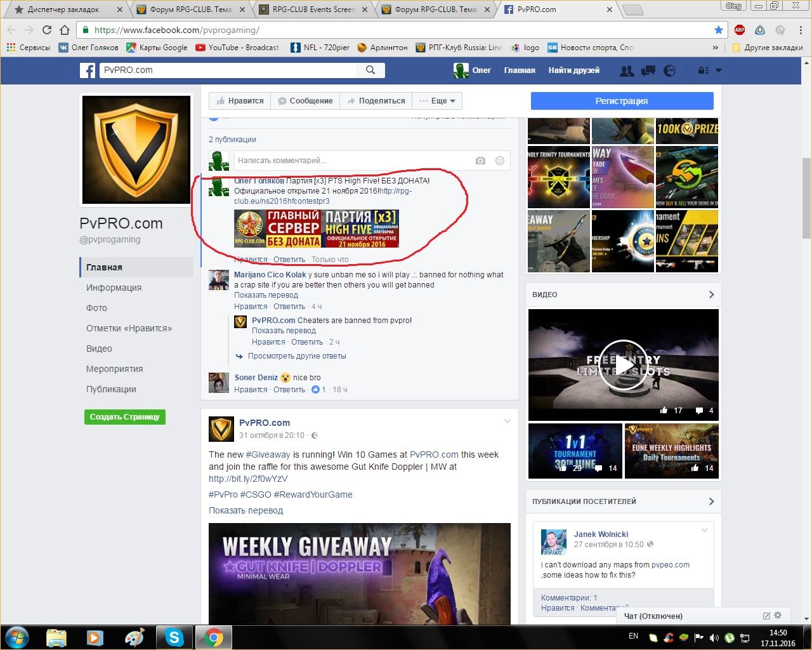Screen dimensions: 812x650
Task: Click the search magnifier button
Action: pos(370,70)
